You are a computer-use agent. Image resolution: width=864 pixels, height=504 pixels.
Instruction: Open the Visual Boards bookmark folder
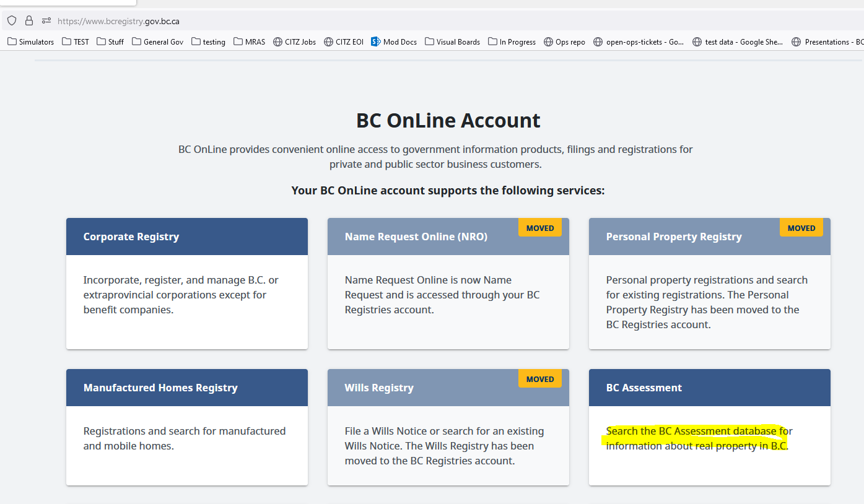[453, 42]
